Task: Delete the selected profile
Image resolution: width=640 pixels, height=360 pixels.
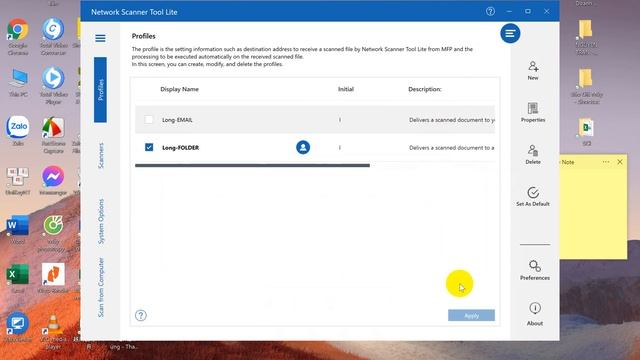Action: tap(533, 154)
